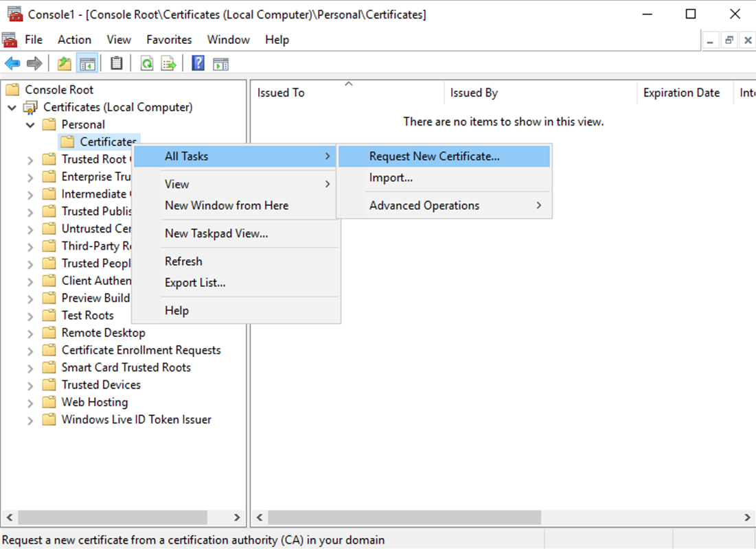Collapse the Personal folder node
Image resolution: width=756 pixels, height=549 pixels.
[x=30, y=125]
